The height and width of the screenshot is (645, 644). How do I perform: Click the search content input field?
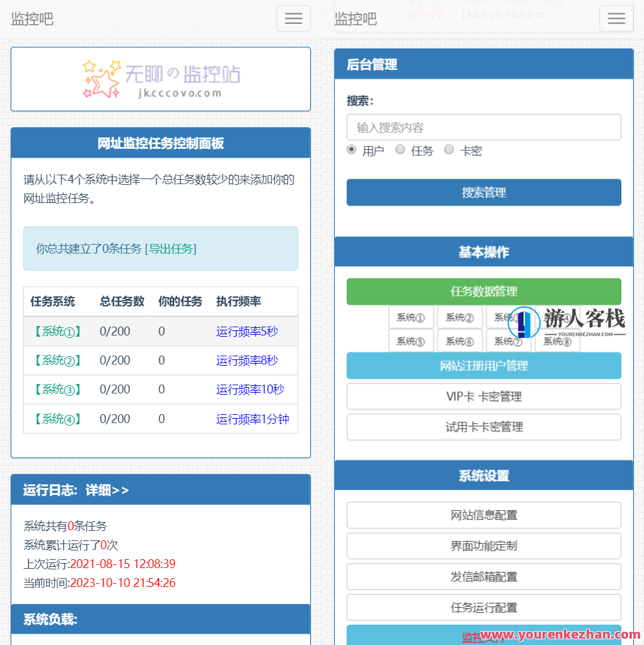[x=483, y=127]
